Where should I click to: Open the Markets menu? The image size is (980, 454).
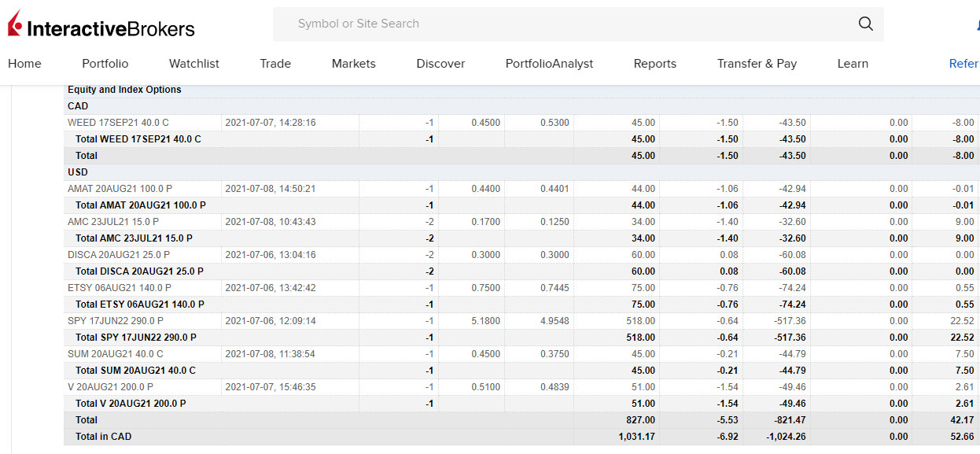pos(354,64)
